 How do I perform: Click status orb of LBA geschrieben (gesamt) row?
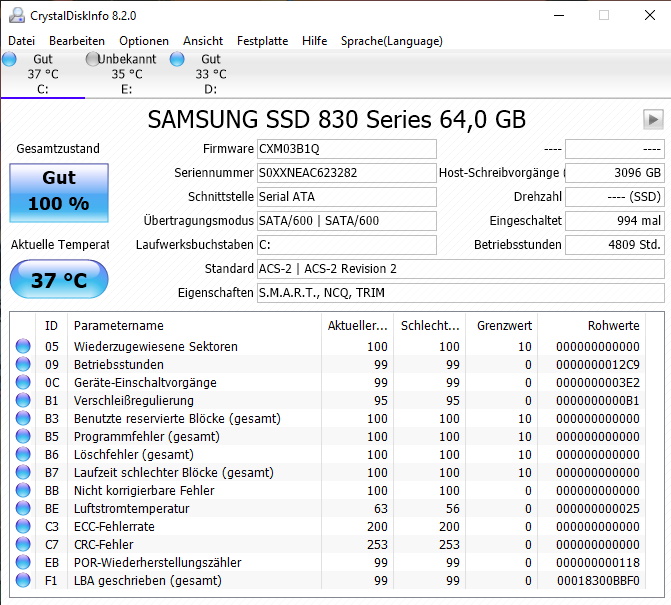coord(23,580)
